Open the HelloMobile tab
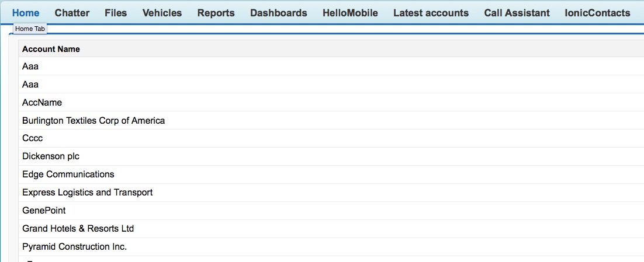The height and width of the screenshot is (262, 644). (350, 13)
